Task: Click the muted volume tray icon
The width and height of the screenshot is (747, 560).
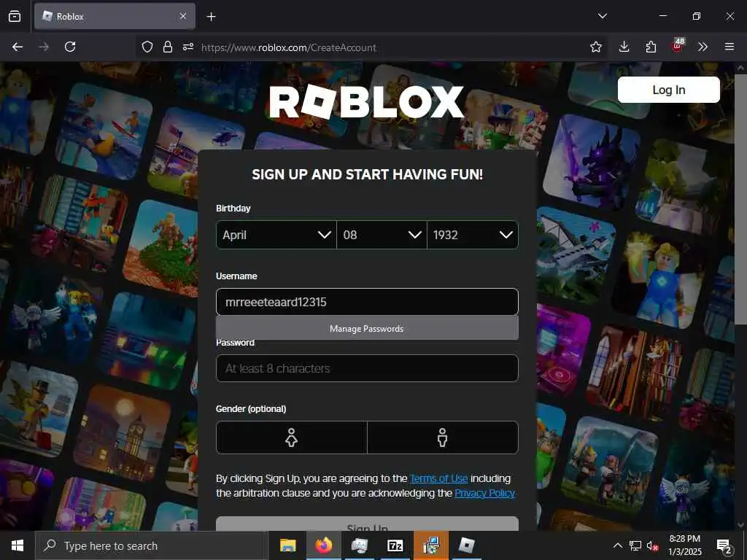Action: tap(653, 545)
